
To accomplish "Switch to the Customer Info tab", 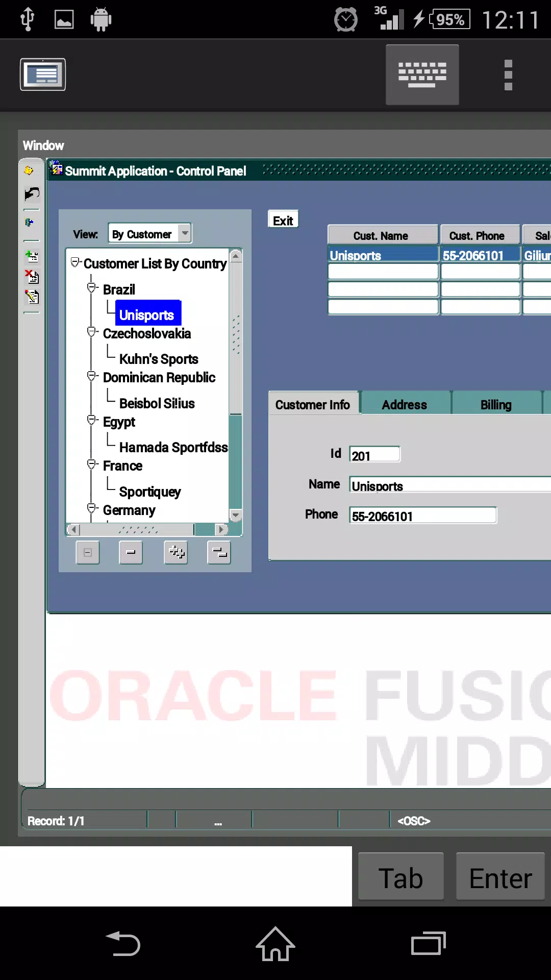I will tap(313, 404).
